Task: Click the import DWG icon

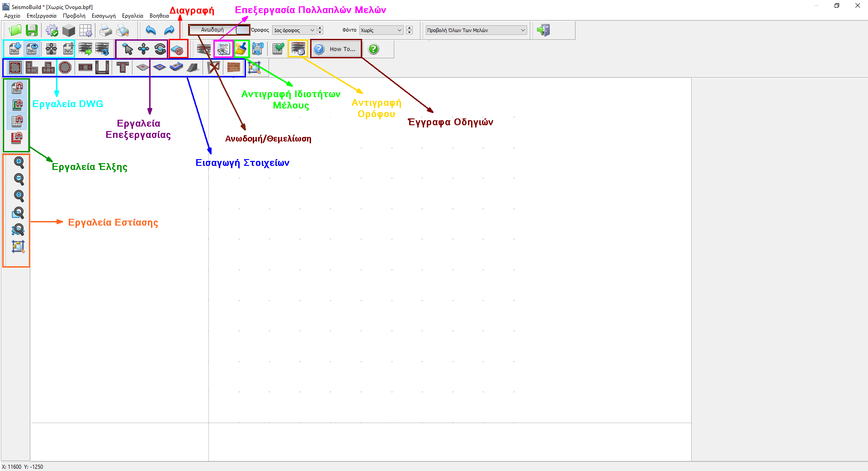Action: point(15,49)
